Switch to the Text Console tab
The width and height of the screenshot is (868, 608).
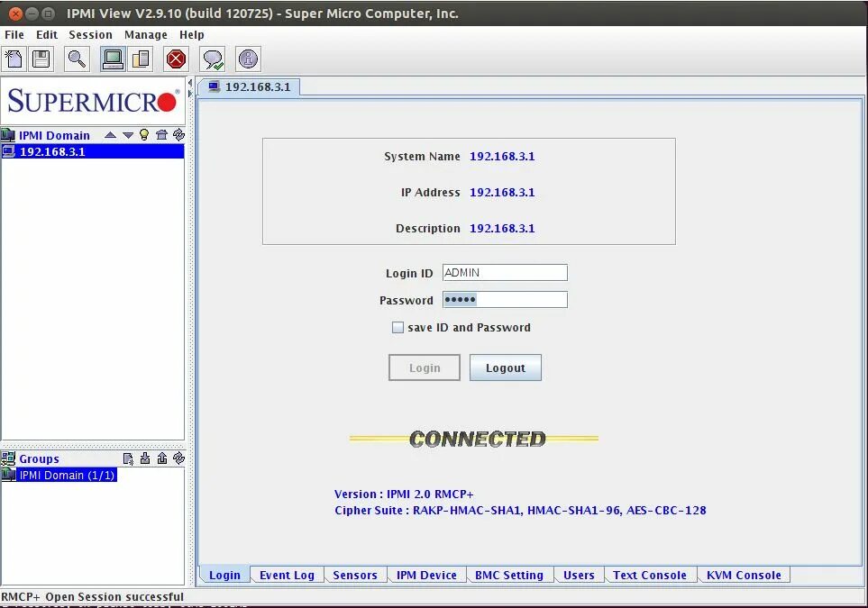(x=650, y=575)
